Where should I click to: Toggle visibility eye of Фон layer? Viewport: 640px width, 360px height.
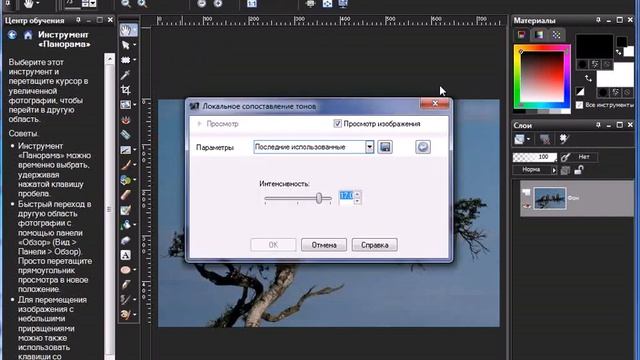(x=527, y=205)
